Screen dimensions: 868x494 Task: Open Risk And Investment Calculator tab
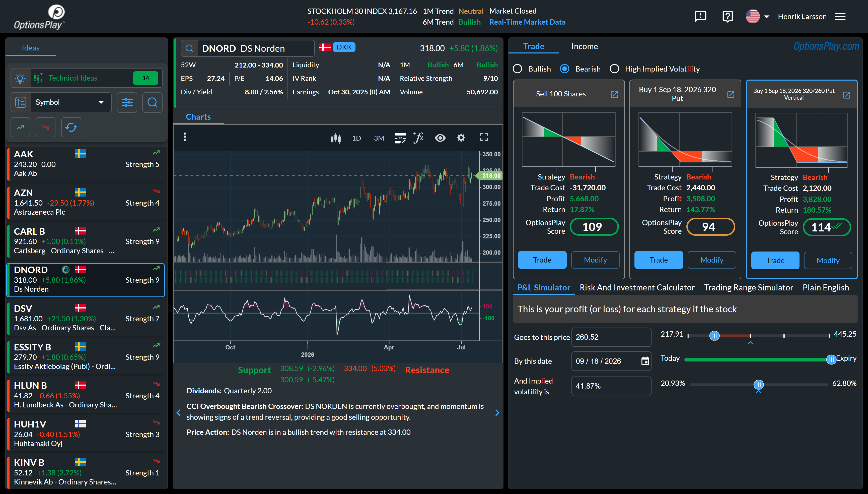(637, 288)
